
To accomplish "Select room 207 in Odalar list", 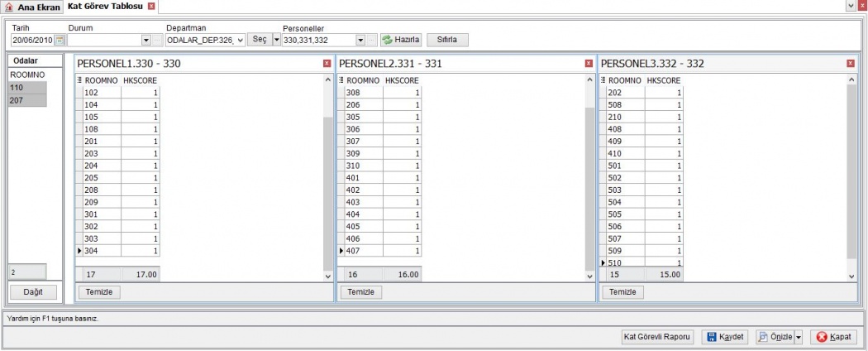I will tap(27, 100).
